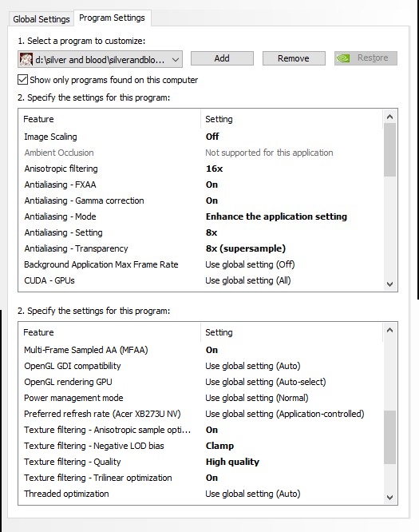Click the bottom list Setting column header

coord(291,332)
